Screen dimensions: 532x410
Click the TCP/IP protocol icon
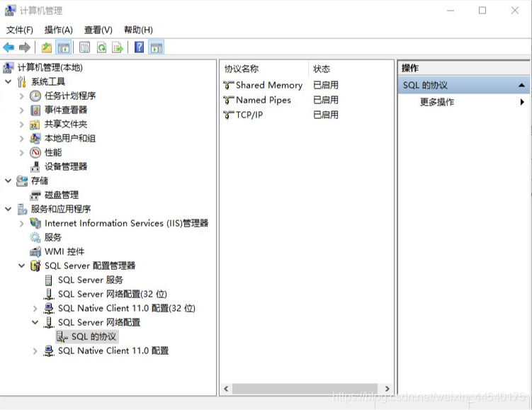(229, 115)
